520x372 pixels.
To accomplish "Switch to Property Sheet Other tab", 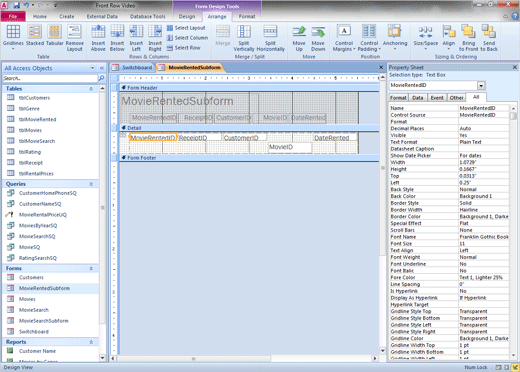I will (x=456, y=98).
